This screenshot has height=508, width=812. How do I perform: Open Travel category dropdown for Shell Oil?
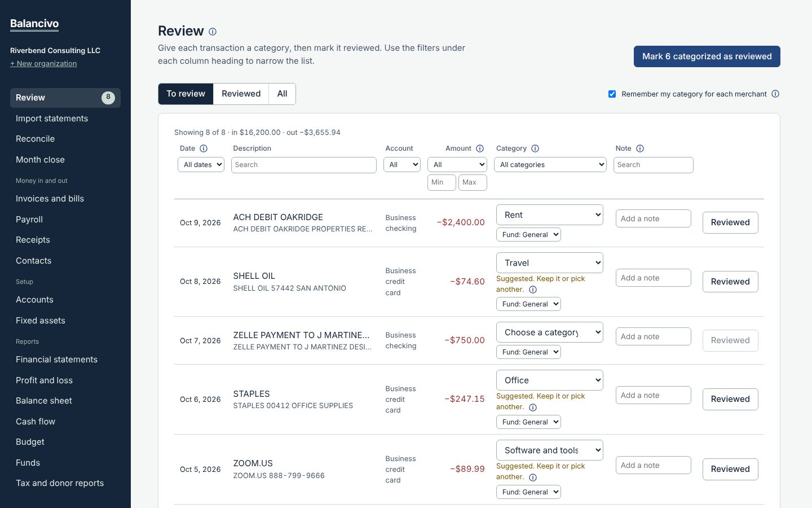(550, 263)
